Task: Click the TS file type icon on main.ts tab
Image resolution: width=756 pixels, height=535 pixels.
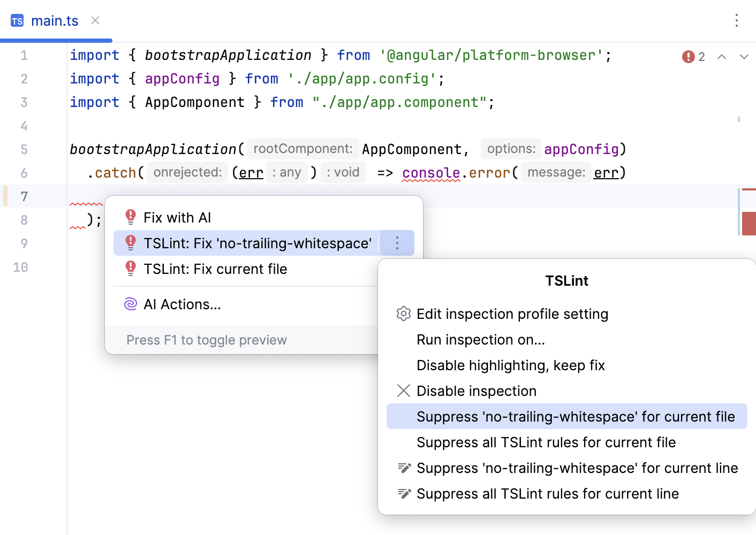Action: (x=17, y=20)
